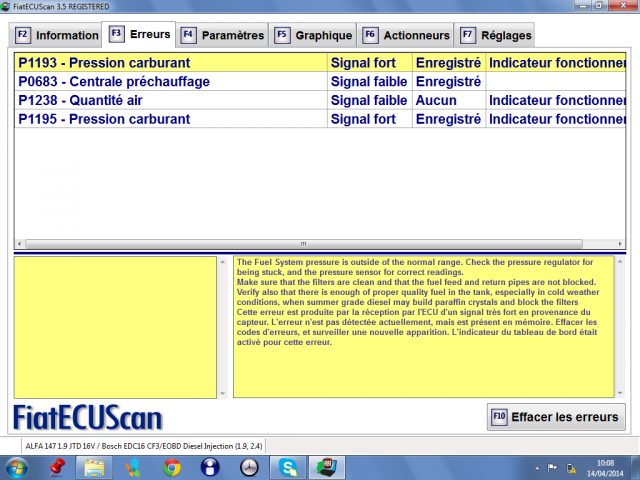Select error P1195 - Pression carburant
Image resolution: width=640 pixels, height=480 pixels.
pyautogui.click(x=171, y=119)
